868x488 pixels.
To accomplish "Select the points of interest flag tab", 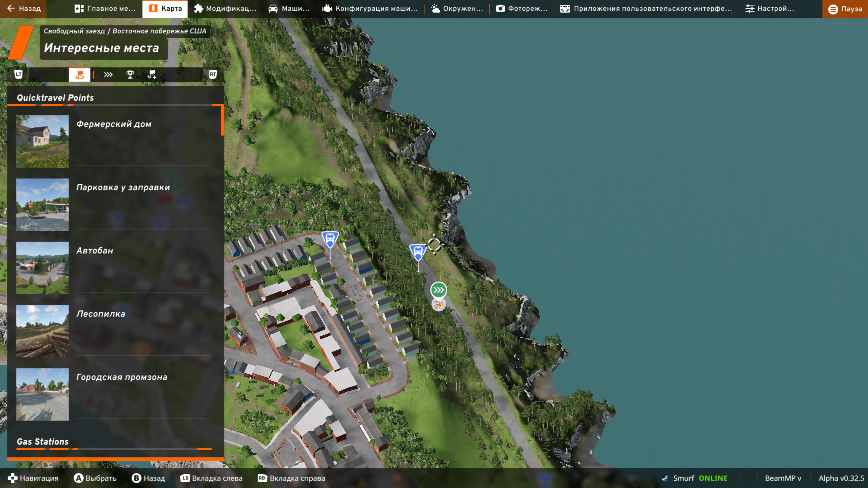I will 80,75.
